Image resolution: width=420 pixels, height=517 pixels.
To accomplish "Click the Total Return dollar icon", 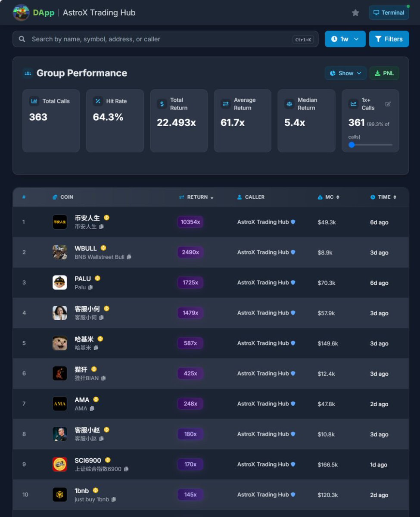I will point(162,104).
